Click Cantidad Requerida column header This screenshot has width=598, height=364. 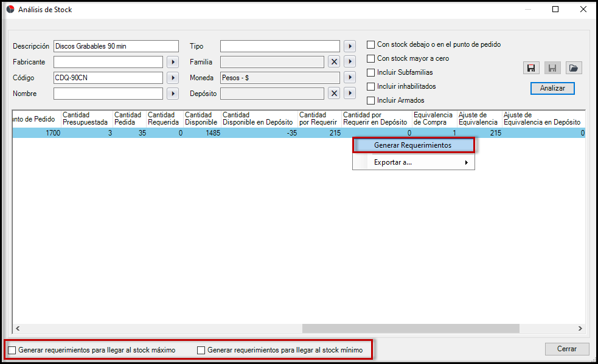165,118
